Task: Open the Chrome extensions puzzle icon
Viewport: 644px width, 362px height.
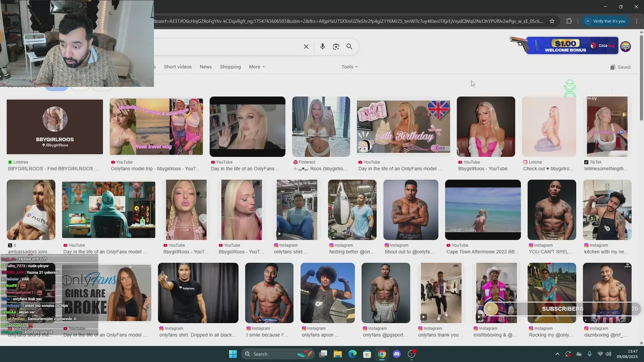Action: (569, 21)
